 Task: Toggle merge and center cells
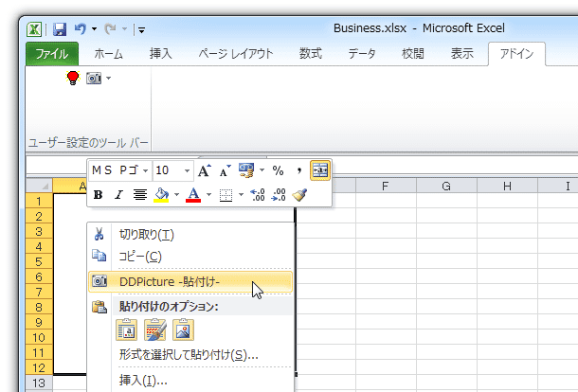320,170
